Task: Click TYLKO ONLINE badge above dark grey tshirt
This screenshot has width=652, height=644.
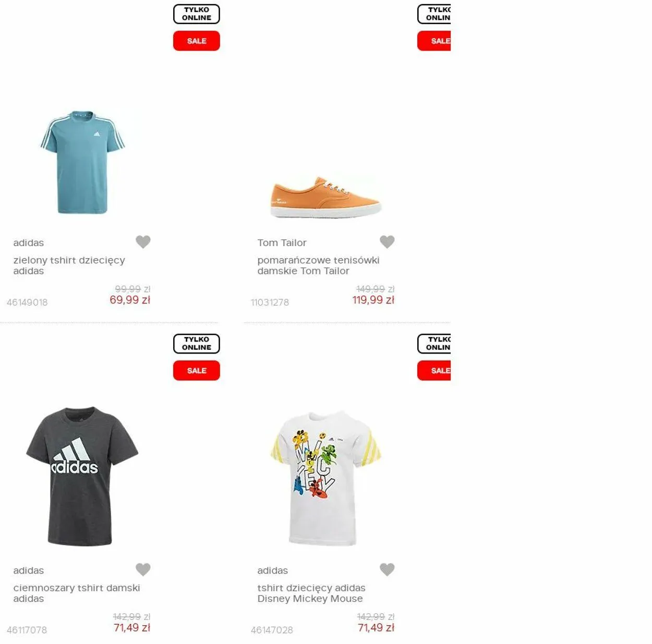Action: pyautogui.click(x=197, y=344)
